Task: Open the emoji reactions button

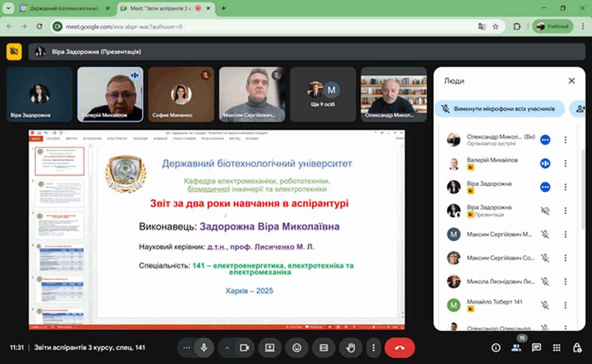Action: click(x=297, y=348)
